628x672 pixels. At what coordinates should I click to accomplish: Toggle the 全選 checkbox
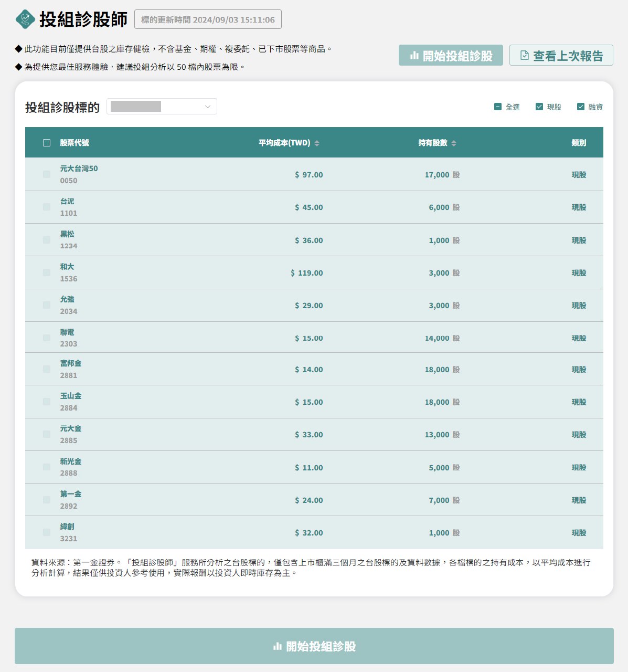(498, 107)
